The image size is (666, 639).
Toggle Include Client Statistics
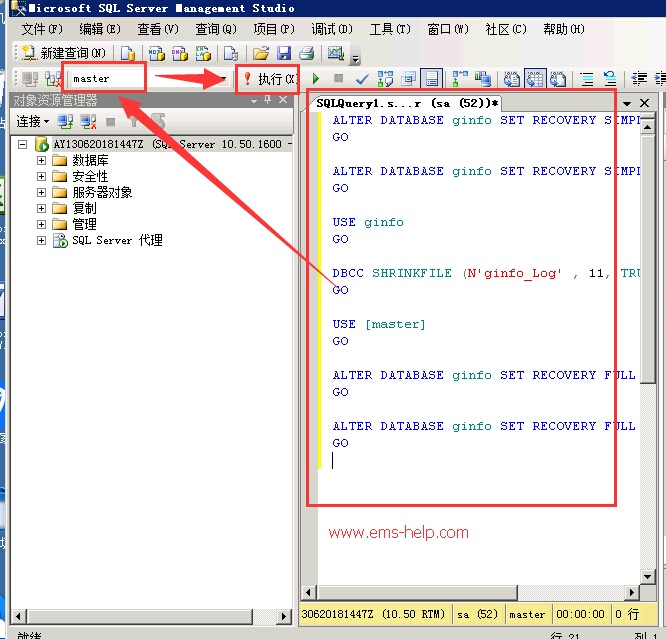coord(483,79)
